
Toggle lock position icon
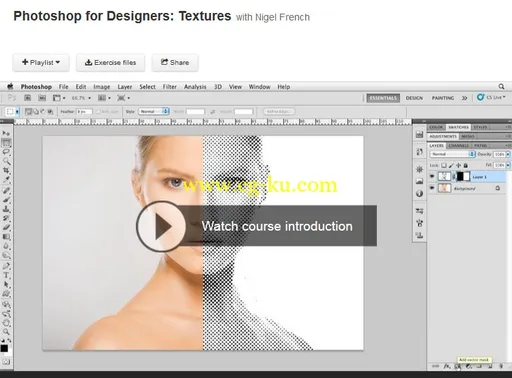458,165
